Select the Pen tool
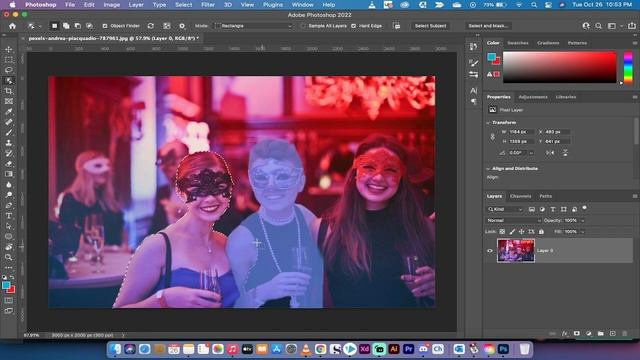Screen dimensions: 640x360 click(x=9, y=205)
